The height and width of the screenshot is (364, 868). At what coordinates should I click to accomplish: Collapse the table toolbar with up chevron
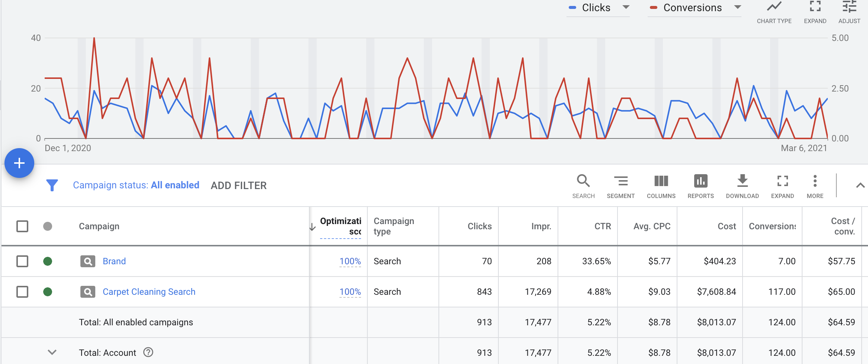coord(860,185)
